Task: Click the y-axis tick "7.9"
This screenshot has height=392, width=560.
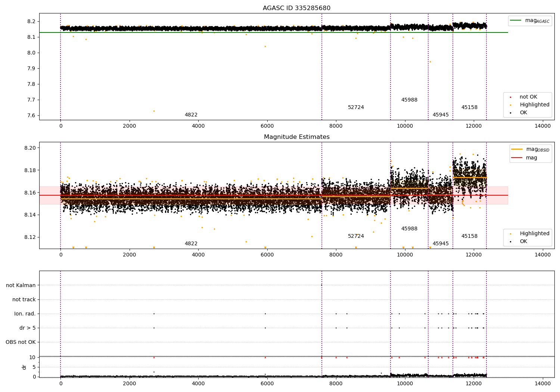Action: pyautogui.click(x=31, y=69)
